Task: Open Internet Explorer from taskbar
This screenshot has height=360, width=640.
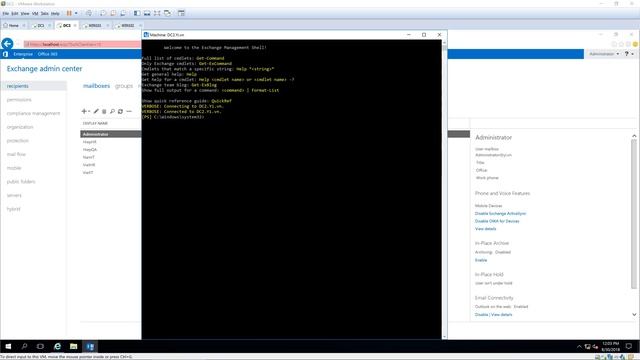Action: (x=57, y=346)
